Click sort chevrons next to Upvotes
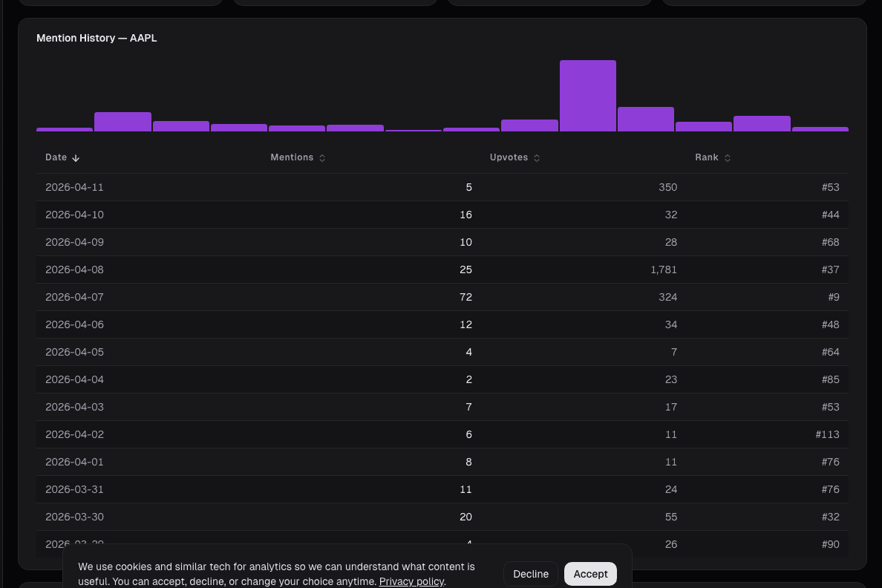 pos(537,158)
